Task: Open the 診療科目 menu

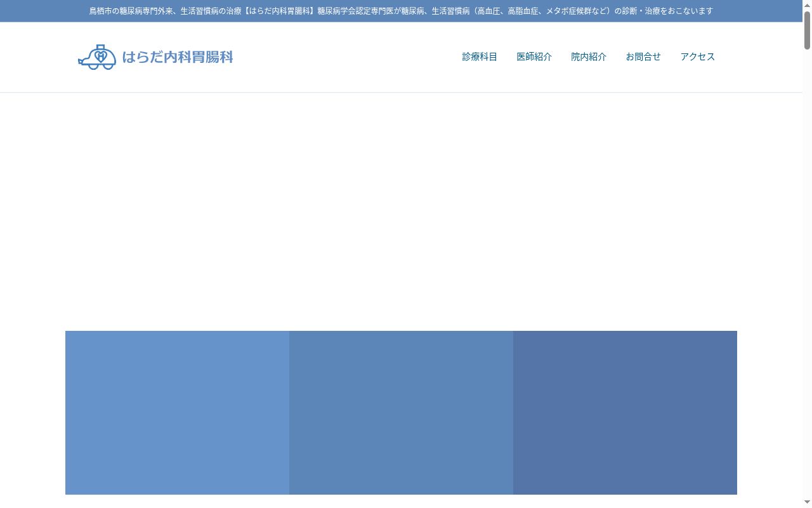Action: (x=480, y=57)
